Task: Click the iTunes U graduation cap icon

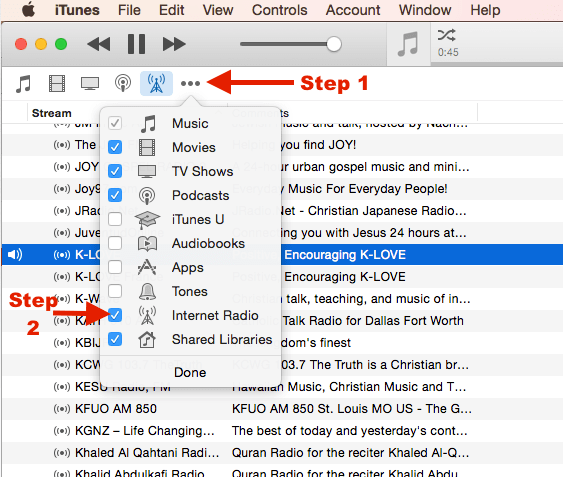Action: coord(147,219)
